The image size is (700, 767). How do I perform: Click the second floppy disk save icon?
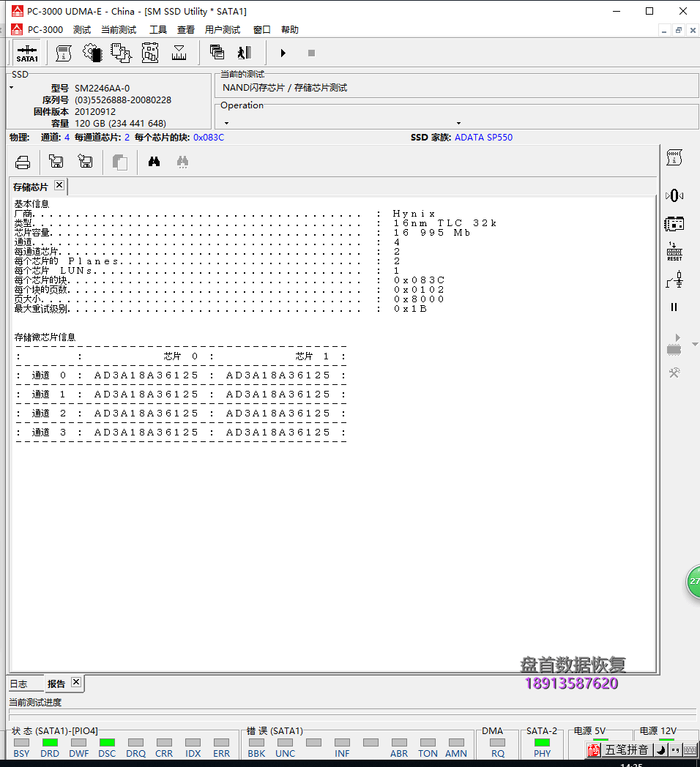coord(85,162)
